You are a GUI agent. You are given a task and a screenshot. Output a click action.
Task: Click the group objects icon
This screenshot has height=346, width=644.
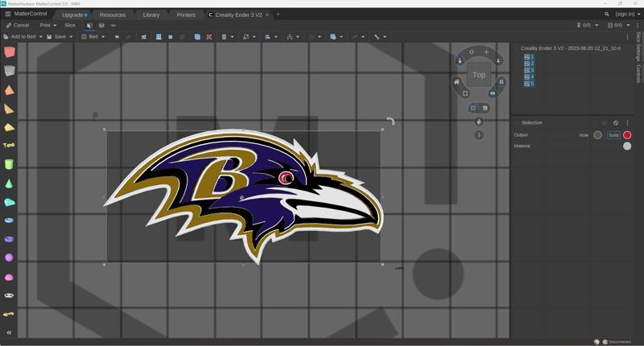pos(171,37)
